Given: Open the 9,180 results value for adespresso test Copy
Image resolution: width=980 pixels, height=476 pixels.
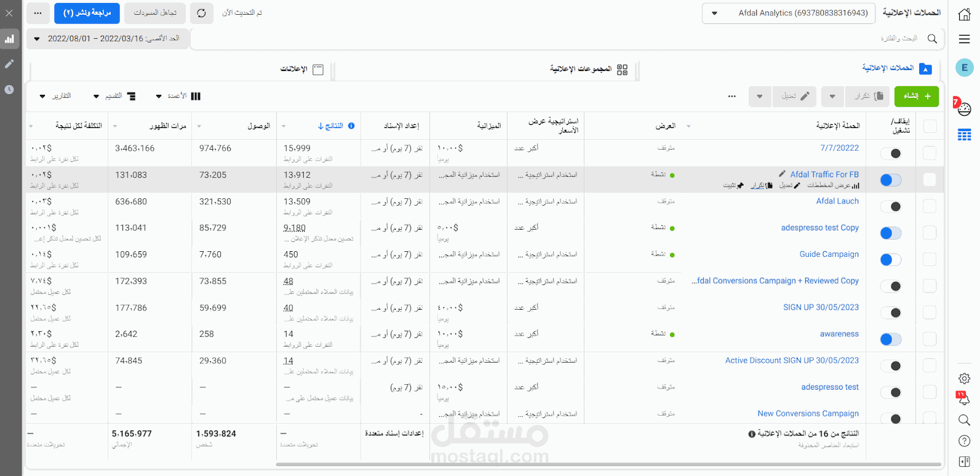Looking at the screenshot, I should pos(294,228).
